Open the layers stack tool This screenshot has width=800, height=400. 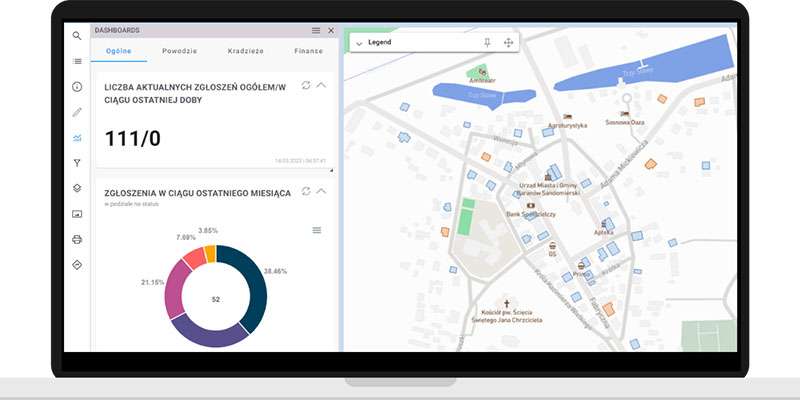coord(77,188)
